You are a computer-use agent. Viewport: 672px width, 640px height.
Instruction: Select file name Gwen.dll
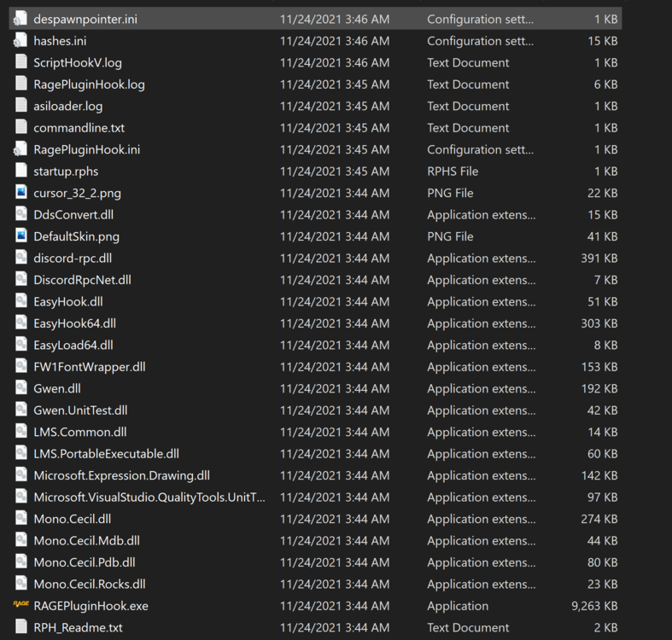pyautogui.click(x=57, y=388)
